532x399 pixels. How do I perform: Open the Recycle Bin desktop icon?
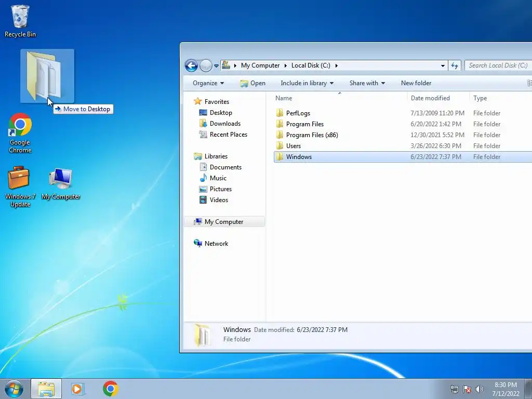(x=20, y=21)
